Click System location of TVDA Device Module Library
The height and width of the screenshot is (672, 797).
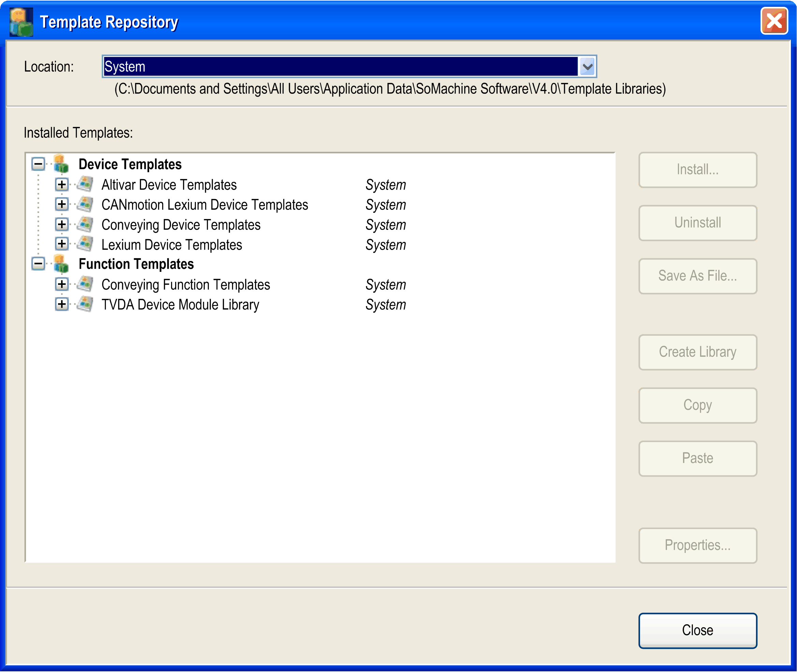tap(385, 305)
